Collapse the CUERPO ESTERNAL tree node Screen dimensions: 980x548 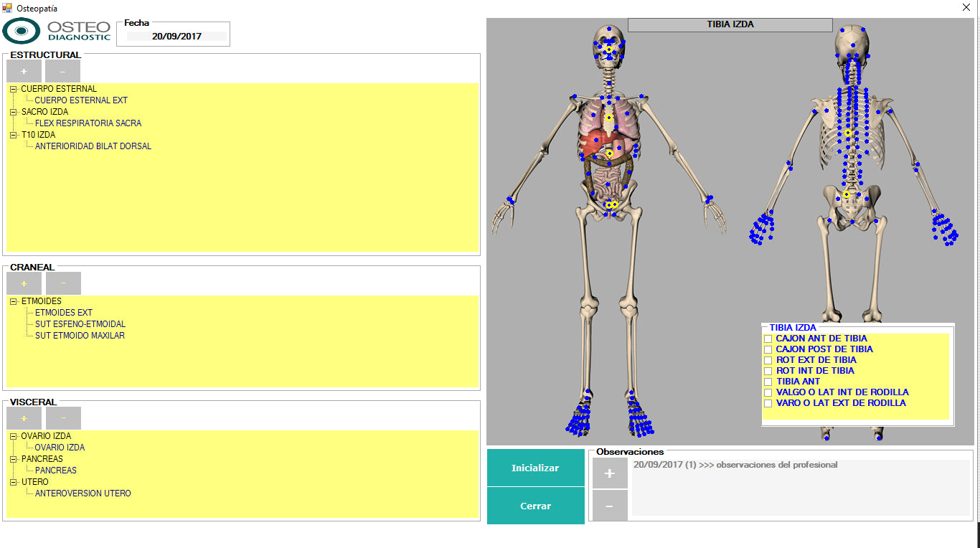point(14,89)
